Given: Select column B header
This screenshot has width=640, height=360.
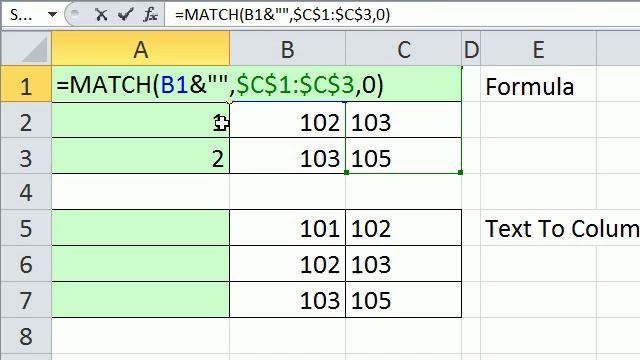Looking at the screenshot, I should tap(287, 49).
